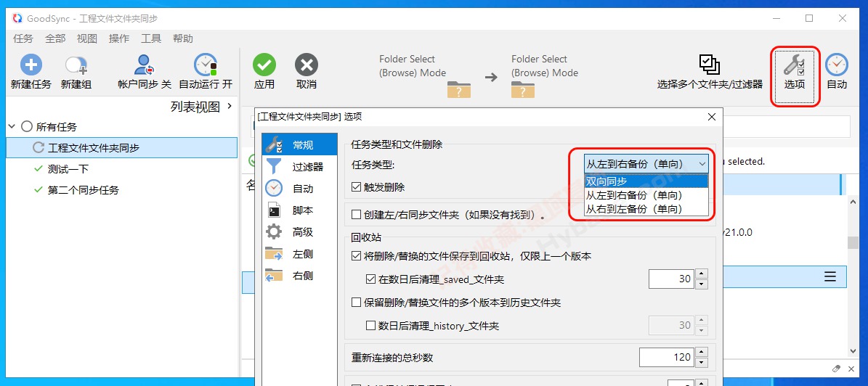Collapse the 所有任务 tree node
868x386 pixels.
click(12, 126)
